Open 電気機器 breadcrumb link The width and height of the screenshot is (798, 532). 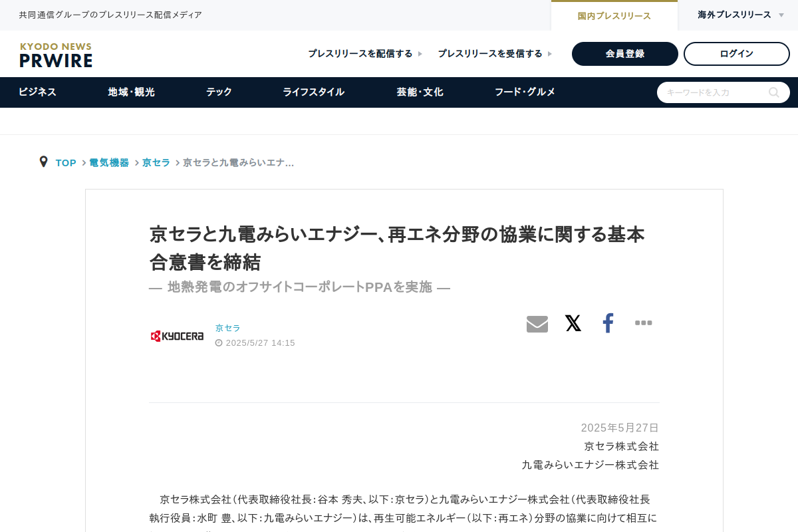(109, 163)
